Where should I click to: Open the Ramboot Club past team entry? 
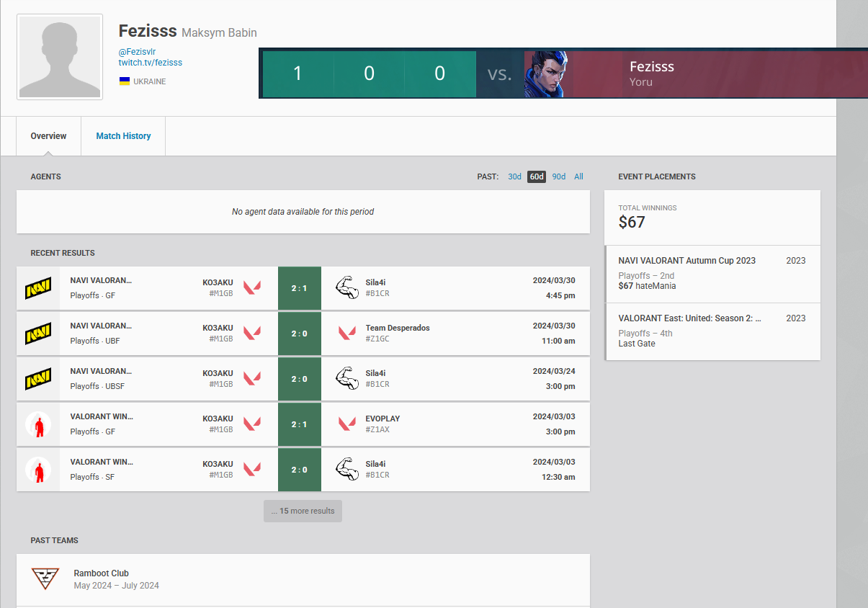[303, 579]
